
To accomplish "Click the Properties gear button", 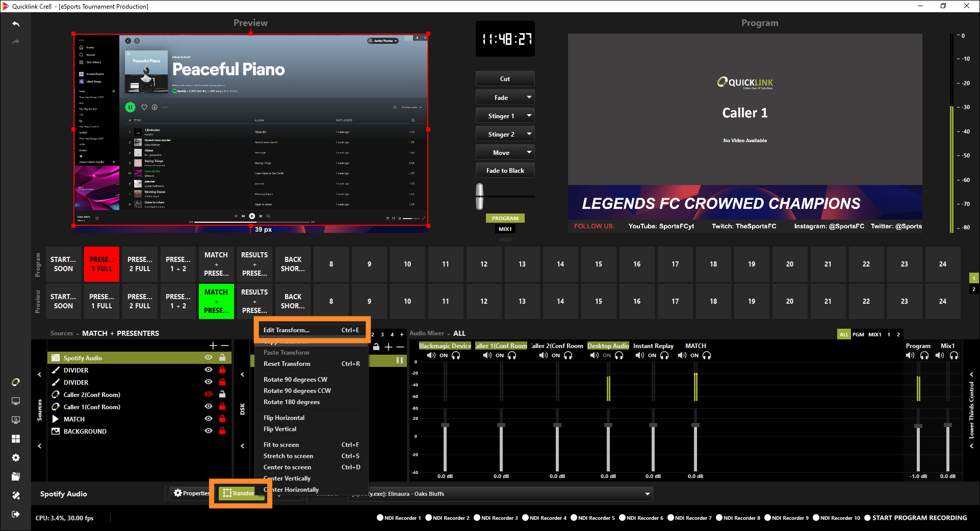I will (x=191, y=493).
